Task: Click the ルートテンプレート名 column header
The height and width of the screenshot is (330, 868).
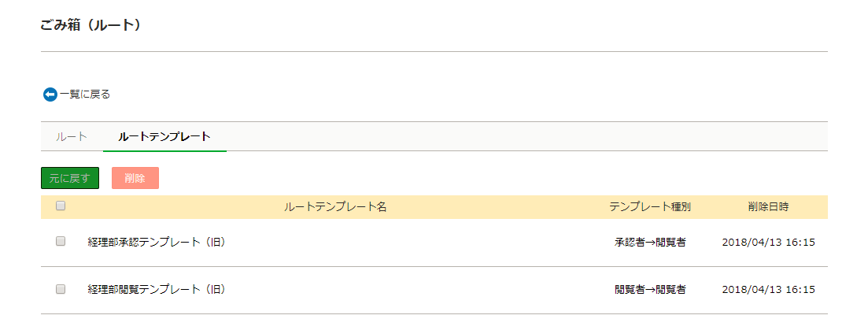Action: coord(335,207)
